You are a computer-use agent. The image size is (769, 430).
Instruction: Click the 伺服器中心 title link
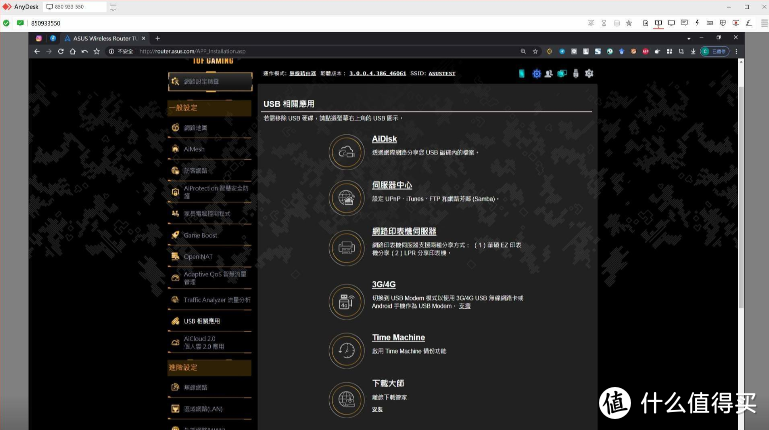[392, 185]
